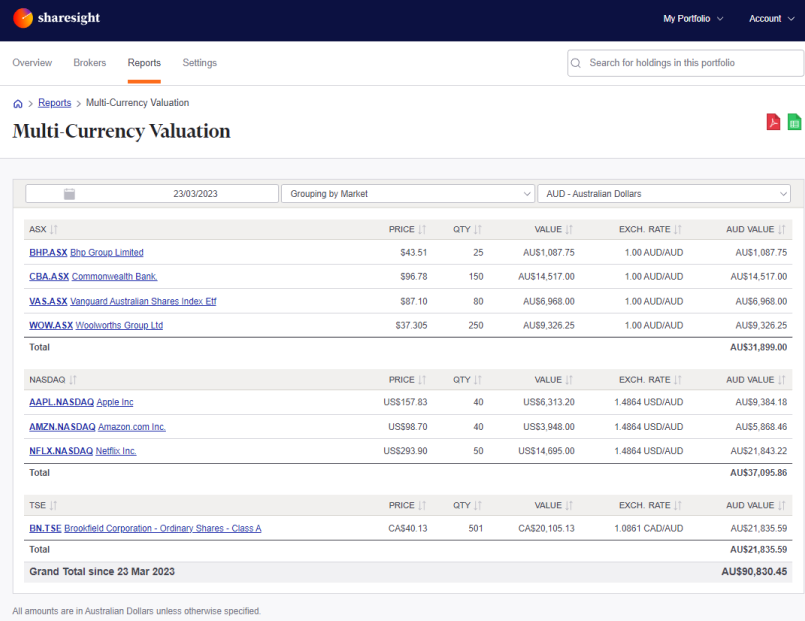The height and width of the screenshot is (621, 805).
Task: Open AAPL.NASDAQ Apple Inc holding
Action: click(x=81, y=402)
